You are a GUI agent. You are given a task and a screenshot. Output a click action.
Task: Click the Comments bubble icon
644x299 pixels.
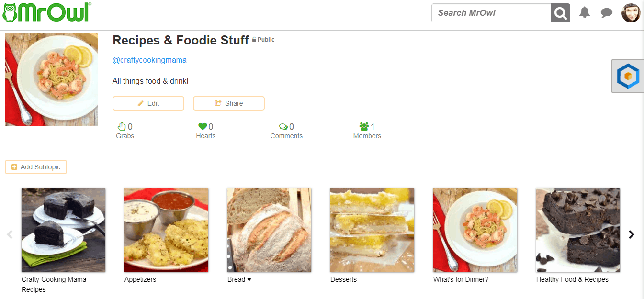coord(283,127)
